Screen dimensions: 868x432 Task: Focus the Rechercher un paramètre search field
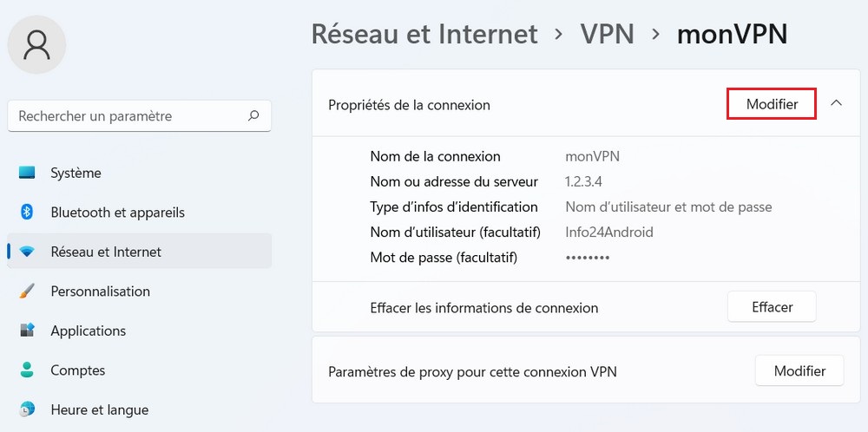click(x=126, y=115)
